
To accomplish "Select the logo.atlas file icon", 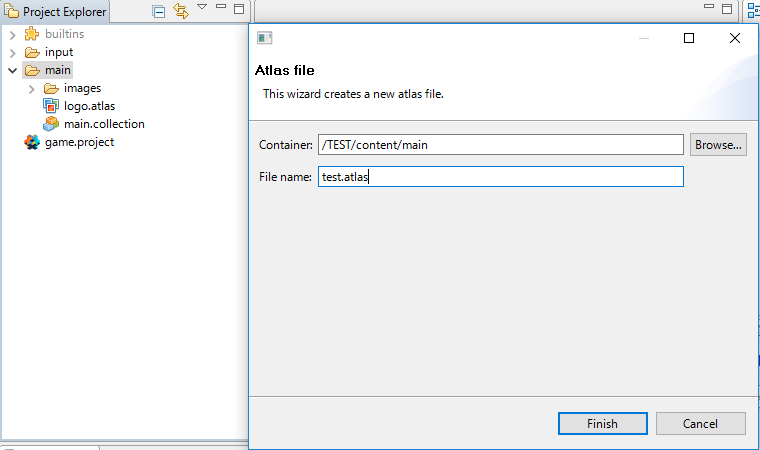I will tap(51, 106).
